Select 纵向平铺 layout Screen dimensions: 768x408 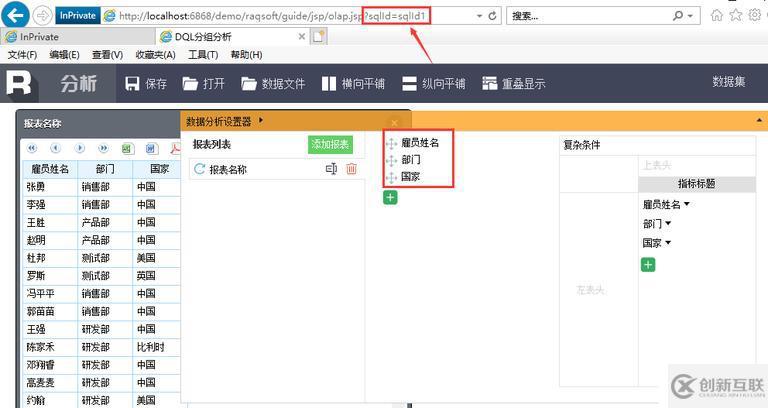pos(433,84)
